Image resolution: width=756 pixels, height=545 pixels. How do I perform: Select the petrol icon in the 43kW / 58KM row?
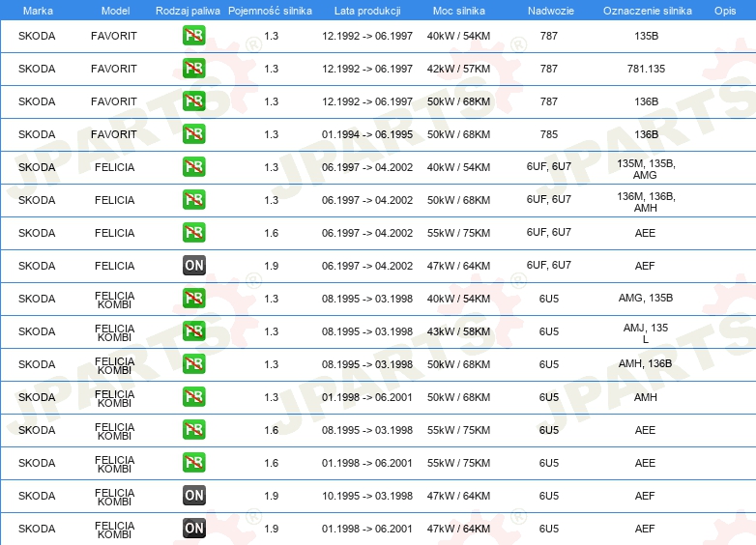point(193,331)
